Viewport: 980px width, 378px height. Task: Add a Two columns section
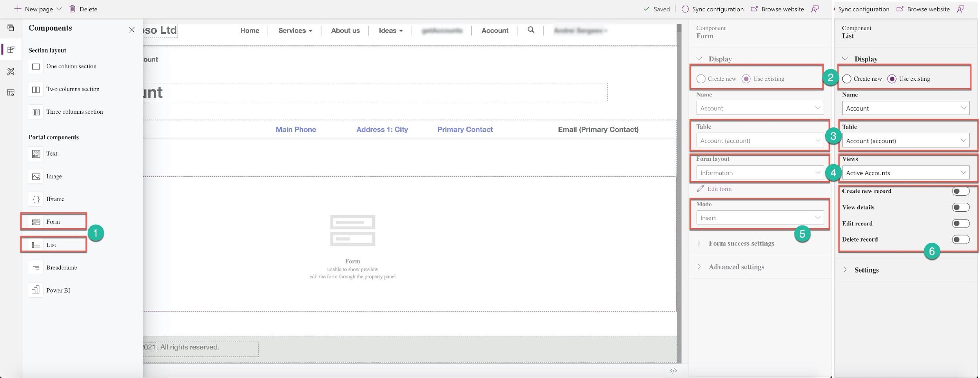64,89
